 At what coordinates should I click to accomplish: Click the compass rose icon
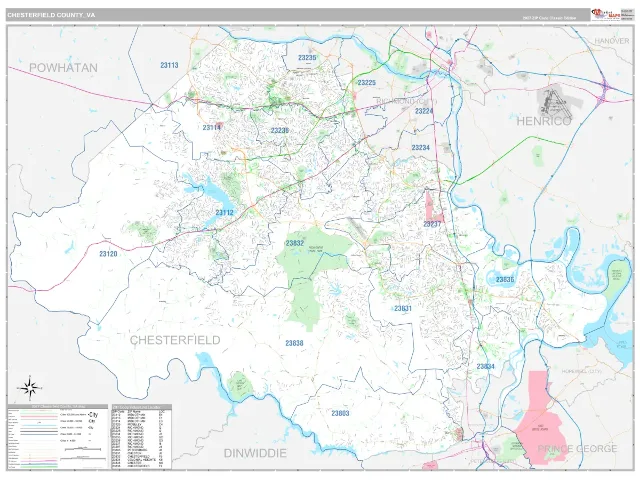point(30,387)
